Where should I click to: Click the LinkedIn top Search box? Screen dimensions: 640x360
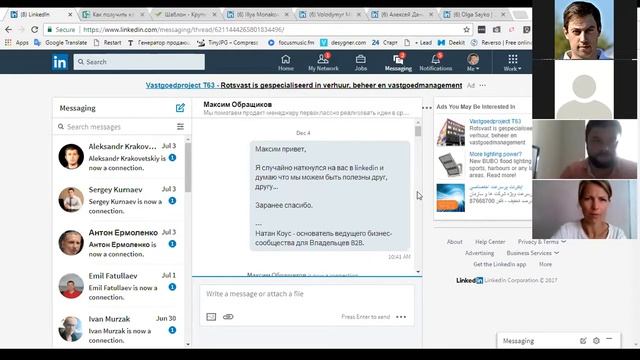click(139, 62)
